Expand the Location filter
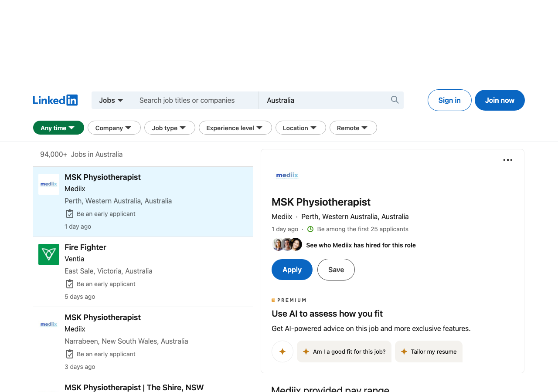558x392 pixels. 301,128
